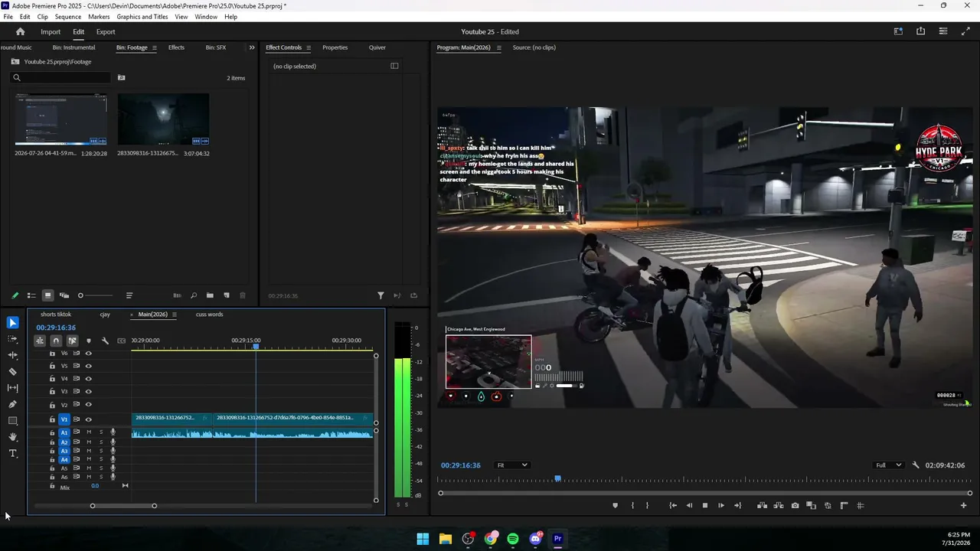Image resolution: width=980 pixels, height=551 pixels.
Task: Toggle Snap in the timeline
Action: [x=56, y=341]
